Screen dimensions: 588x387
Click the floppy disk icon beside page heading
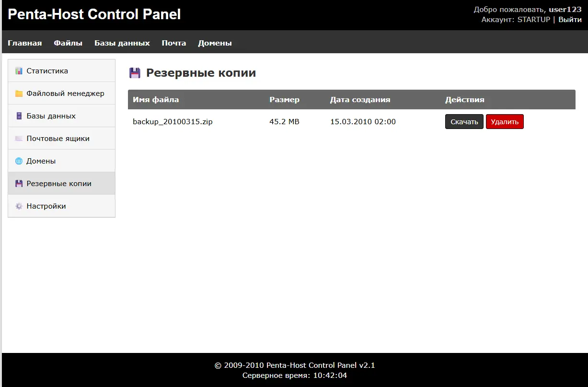pos(135,73)
